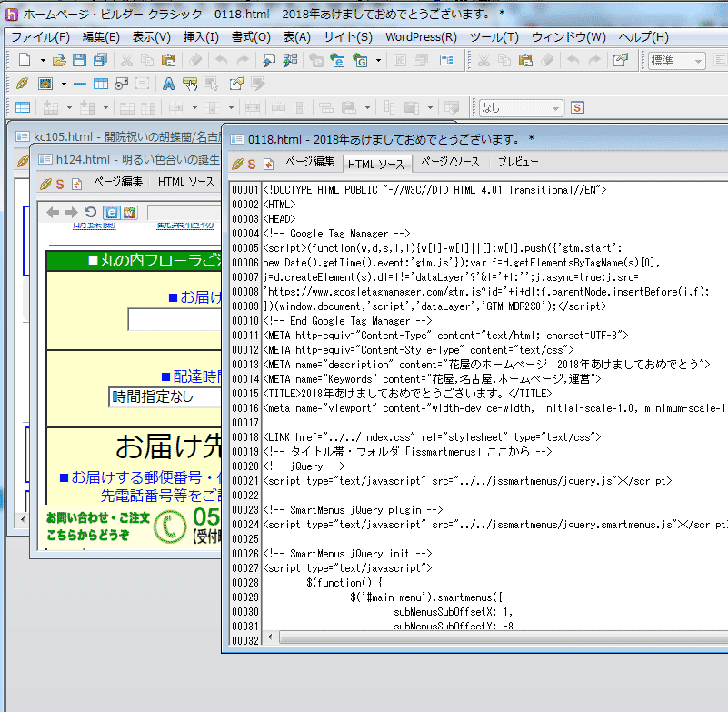Open the WordPress(R) menu
728x712 pixels.
click(x=421, y=37)
